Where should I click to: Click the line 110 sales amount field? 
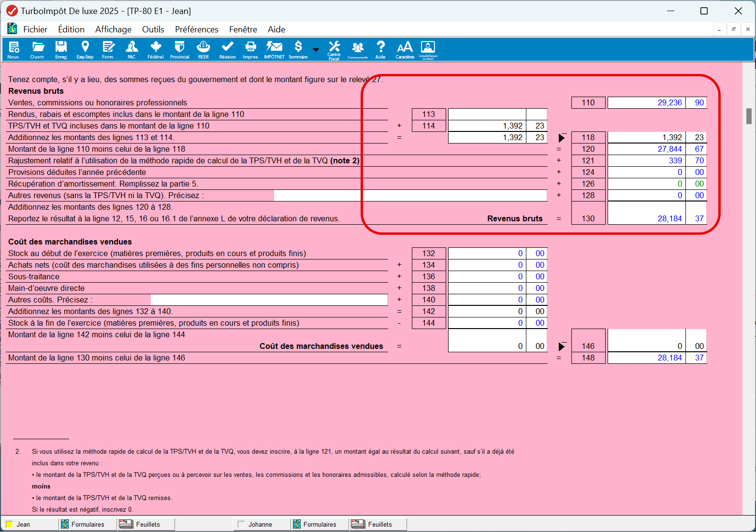[646, 102]
